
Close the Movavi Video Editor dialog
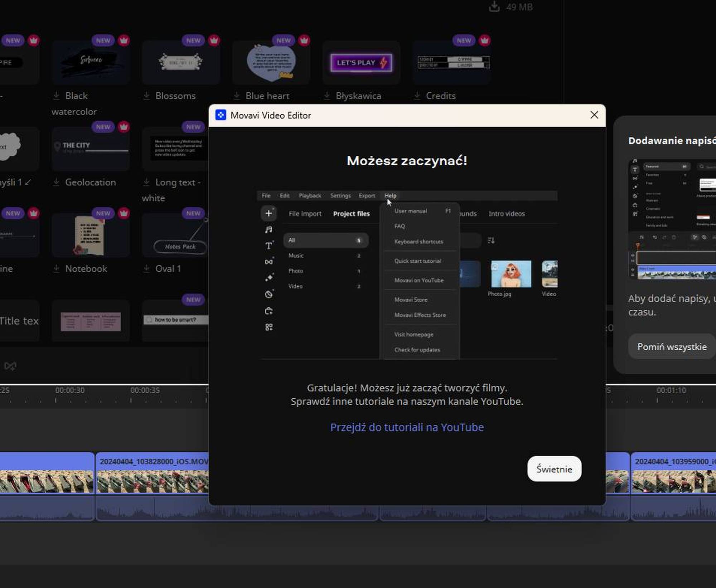click(594, 115)
